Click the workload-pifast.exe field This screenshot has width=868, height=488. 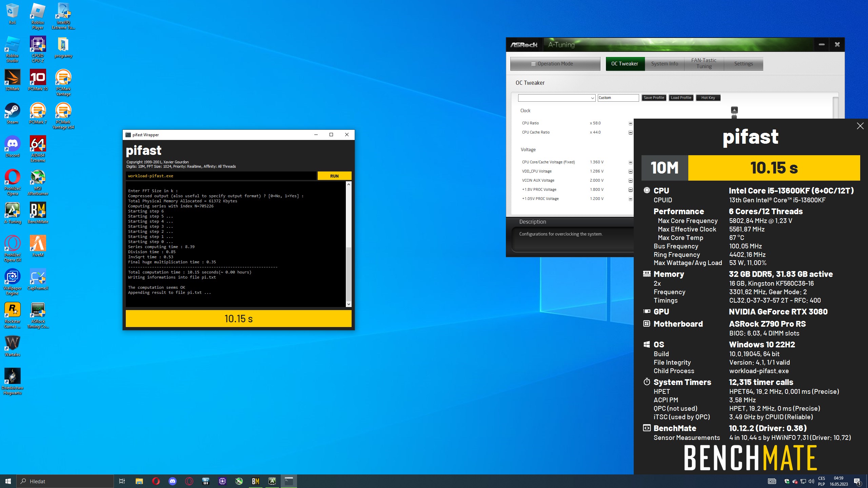click(221, 176)
